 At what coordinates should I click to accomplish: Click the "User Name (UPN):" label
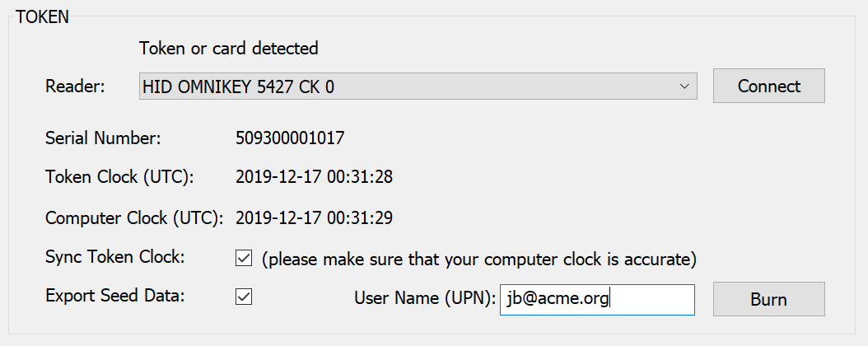click(x=424, y=299)
